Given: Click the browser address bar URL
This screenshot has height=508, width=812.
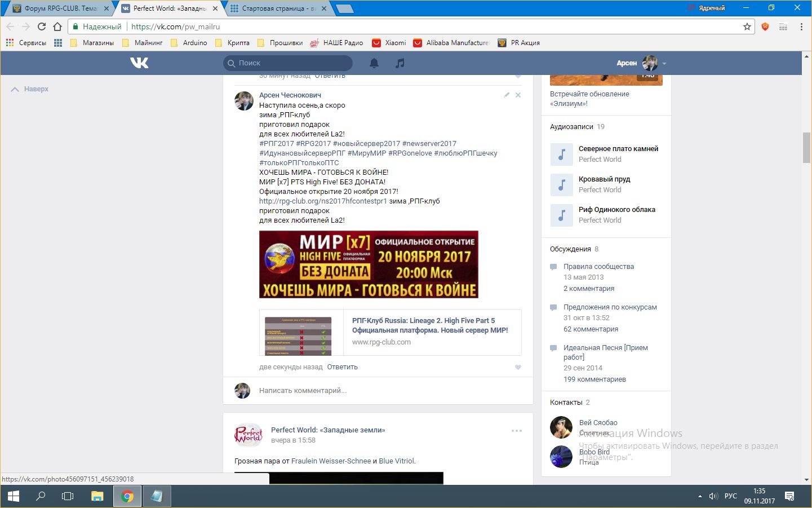Looking at the screenshot, I should pyautogui.click(x=175, y=26).
